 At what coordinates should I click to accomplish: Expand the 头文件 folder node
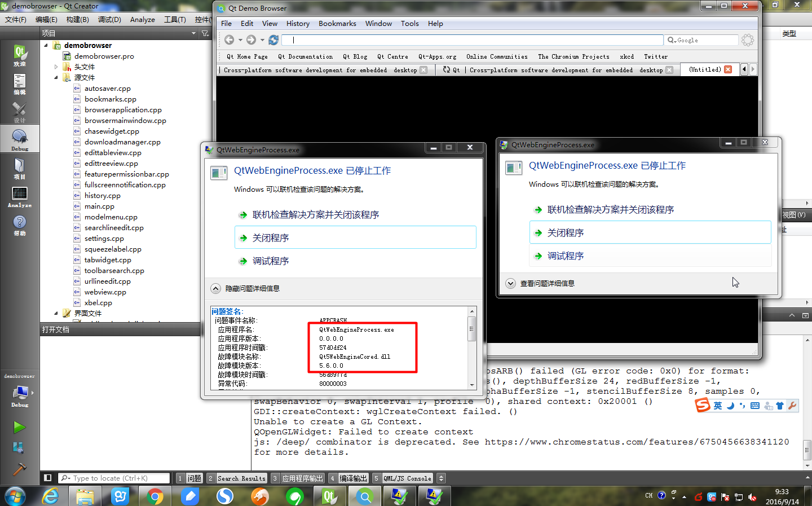pos(56,67)
